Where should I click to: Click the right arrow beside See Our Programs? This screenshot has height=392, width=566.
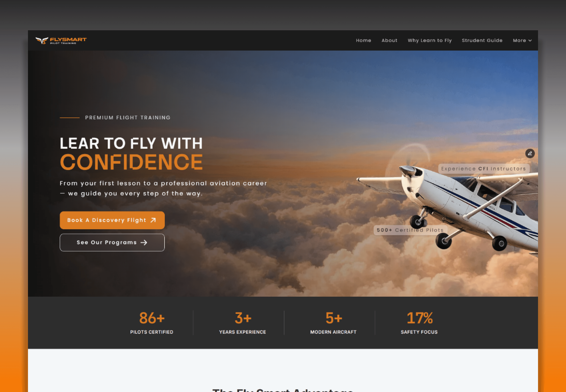144,243
